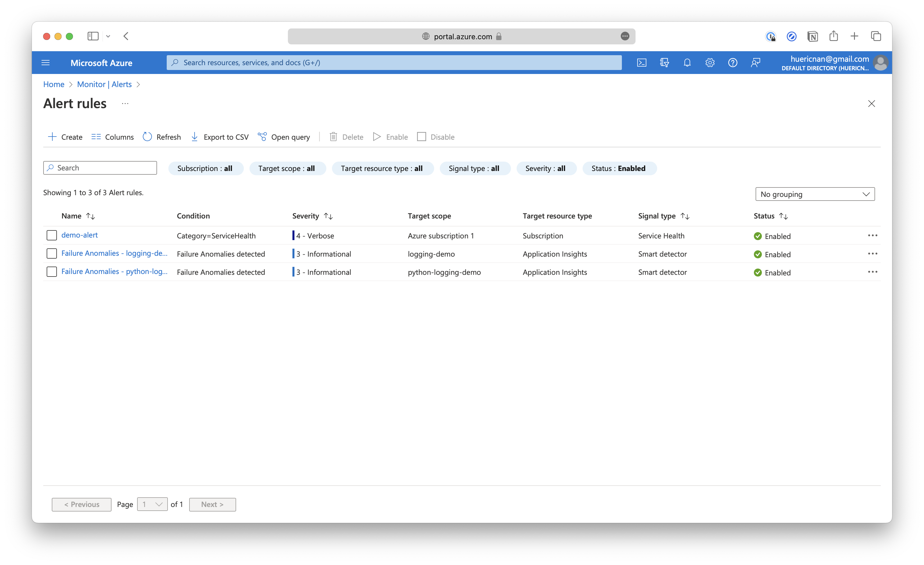Click the portal.azure.com address bar
This screenshot has width=924, height=565.
click(x=461, y=36)
